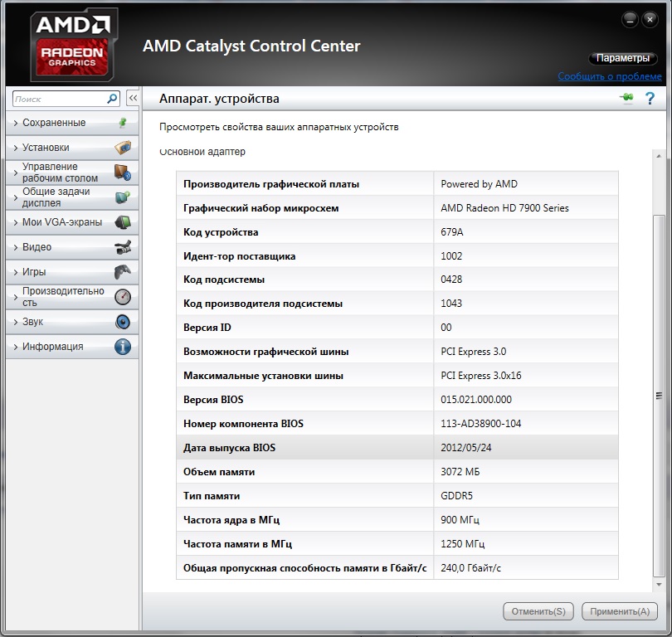Expand the Игры section chevron
This screenshot has height=637, width=672.
pyautogui.click(x=16, y=272)
